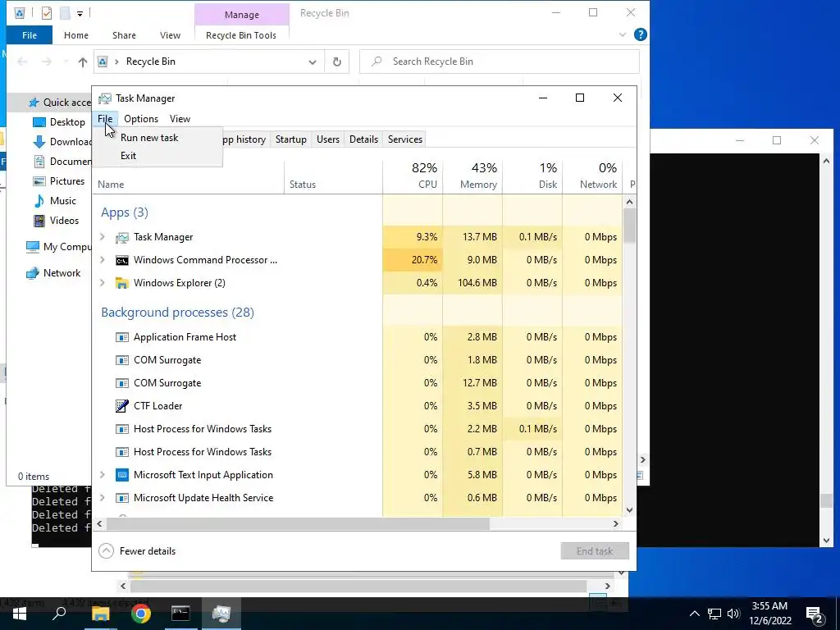Click the CTF Loader process icon
Viewport: 840px width, 630px height.
(122, 405)
